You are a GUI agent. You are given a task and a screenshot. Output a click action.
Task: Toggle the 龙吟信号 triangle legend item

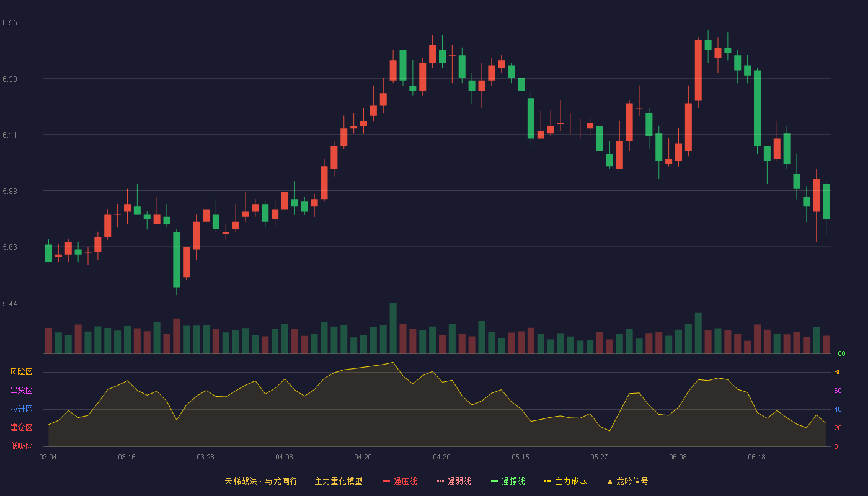click(627, 481)
